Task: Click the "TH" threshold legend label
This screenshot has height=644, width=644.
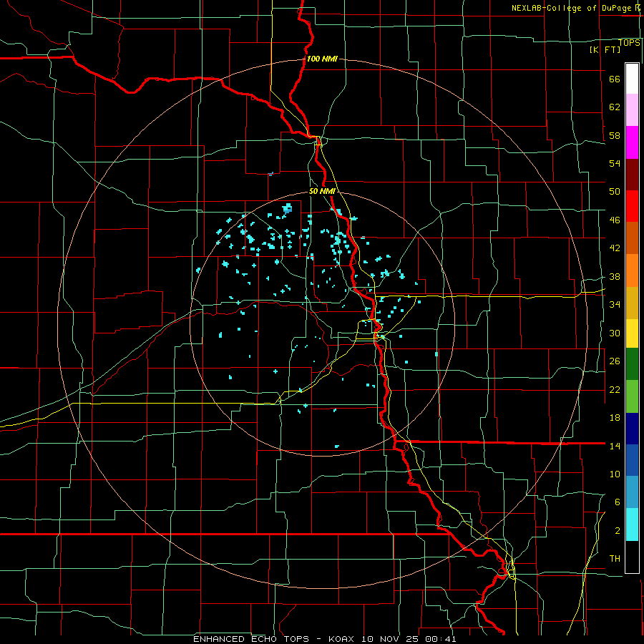Action: (x=615, y=558)
